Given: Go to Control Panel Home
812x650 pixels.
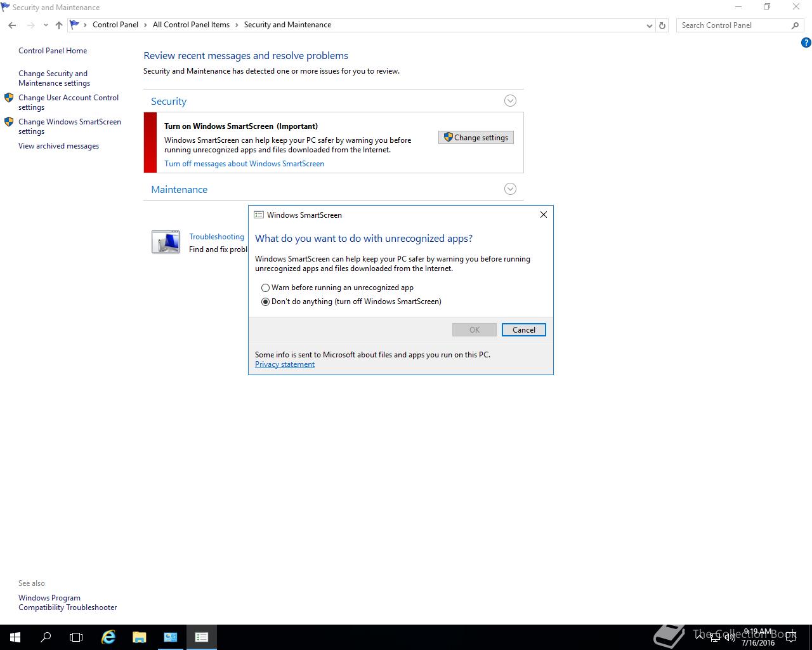Looking at the screenshot, I should coord(53,51).
